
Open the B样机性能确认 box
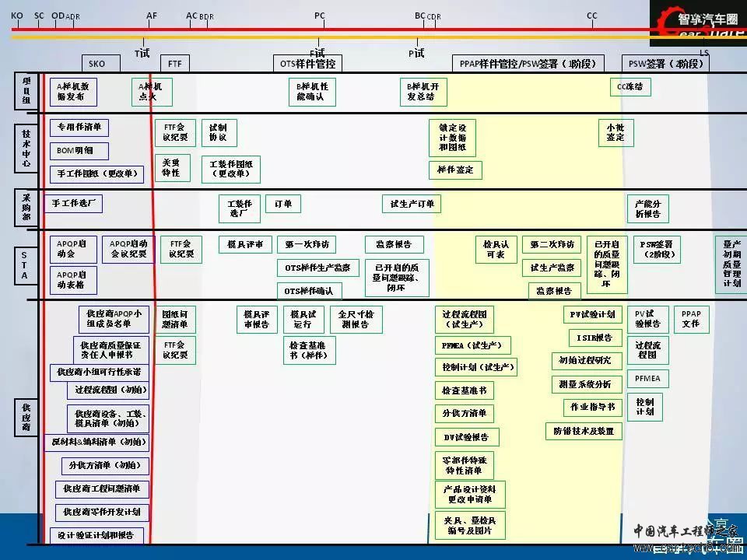313,92
